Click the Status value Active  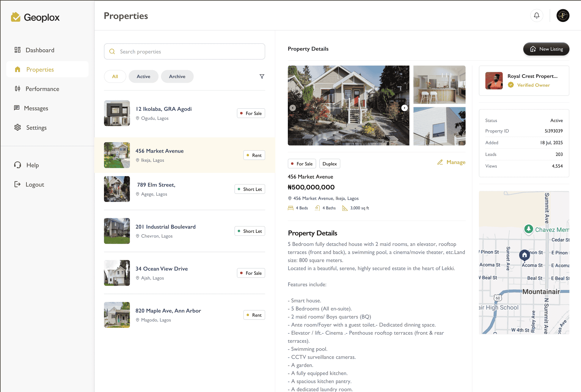pyautogui.click(x=556, y=121)
